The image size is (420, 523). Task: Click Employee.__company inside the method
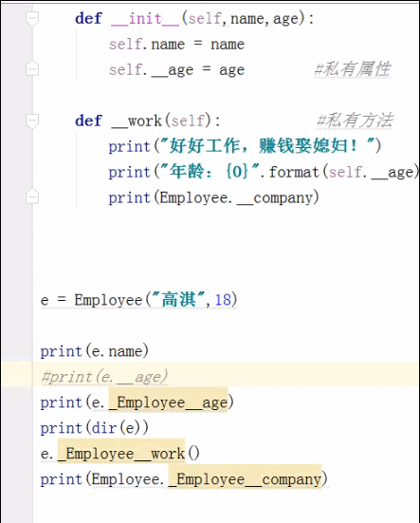pyautogui.click(x=236, y=198)
